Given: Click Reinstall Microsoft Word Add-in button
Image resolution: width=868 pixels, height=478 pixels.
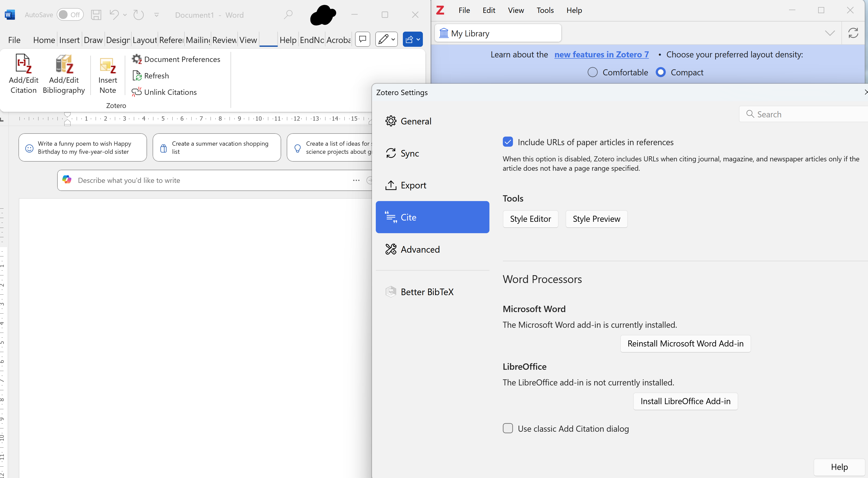Looking at the screenshot, I should click(685, 344).
